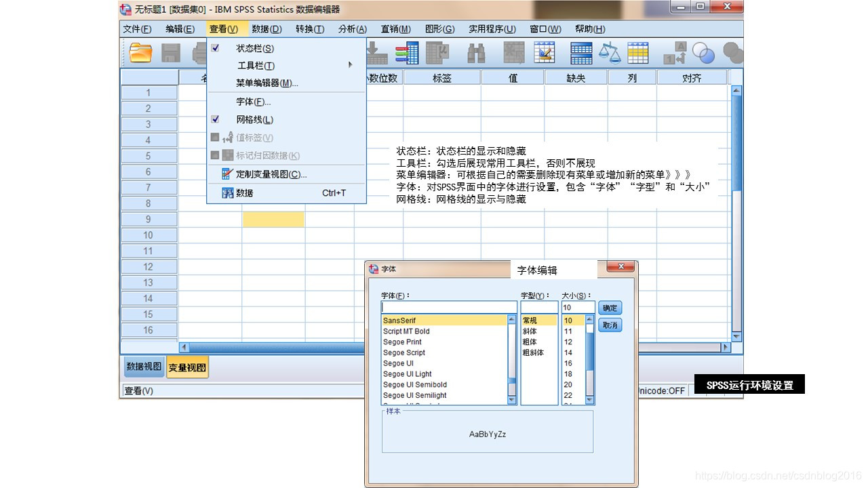Open data document folder icon
This screenshot has width=868, height=488.
click(140, 53)
